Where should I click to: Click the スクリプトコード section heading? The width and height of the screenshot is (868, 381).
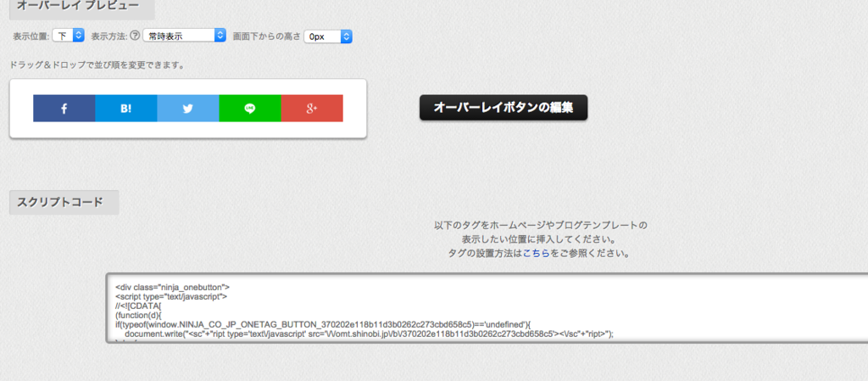pyautogui.click(x=64, y=202)
